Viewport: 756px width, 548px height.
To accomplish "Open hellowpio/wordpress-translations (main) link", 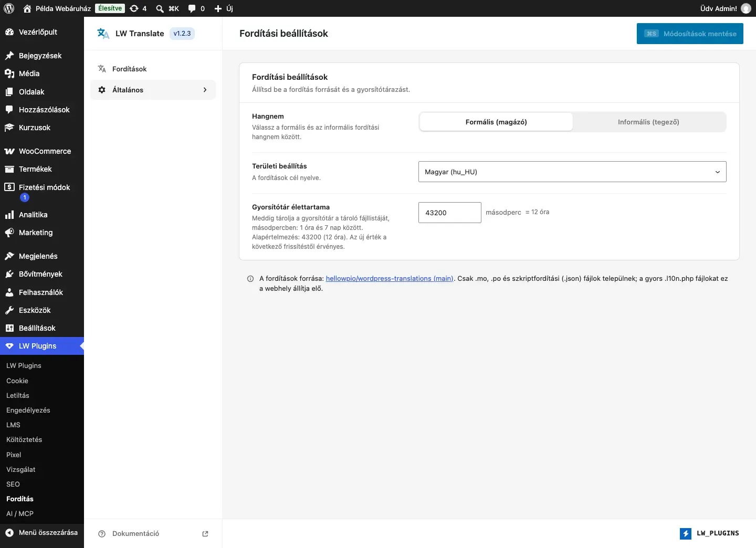I will tap(390, 279).
